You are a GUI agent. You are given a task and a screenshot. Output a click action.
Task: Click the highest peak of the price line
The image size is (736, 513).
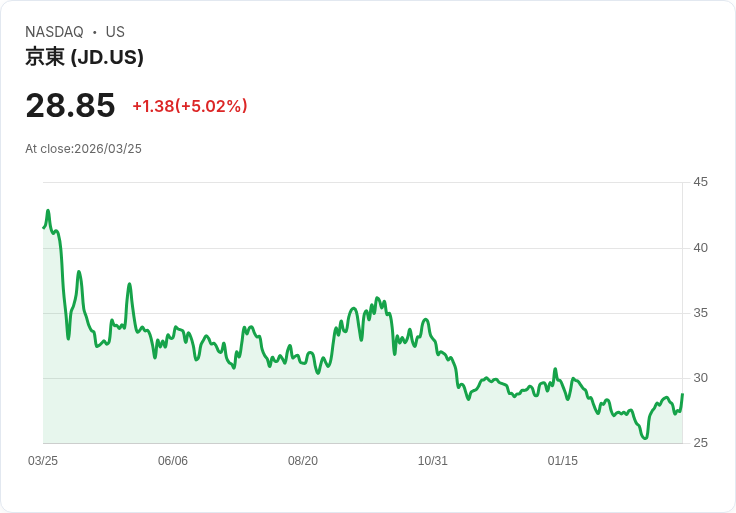(48, 211)
